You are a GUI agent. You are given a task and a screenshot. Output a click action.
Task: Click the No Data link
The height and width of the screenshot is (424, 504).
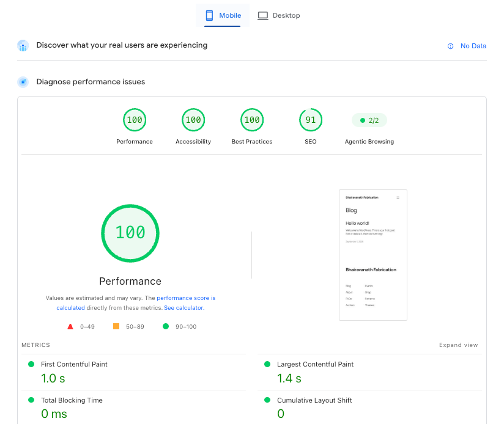(473, 46)
